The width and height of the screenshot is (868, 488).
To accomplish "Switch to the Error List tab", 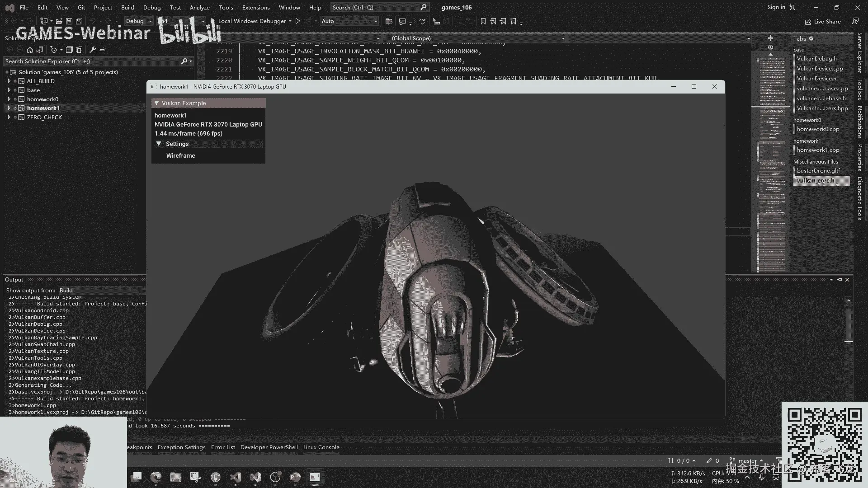I will 223,447.
